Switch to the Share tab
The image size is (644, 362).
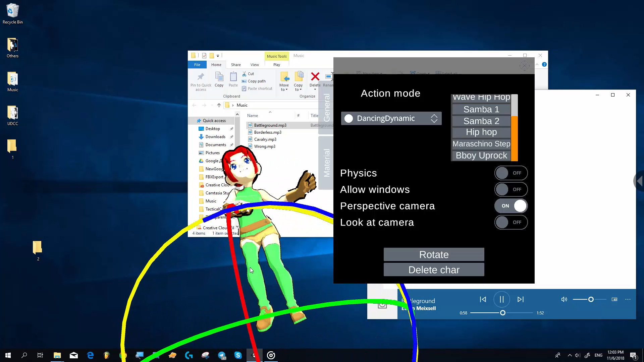coord(235,64)
